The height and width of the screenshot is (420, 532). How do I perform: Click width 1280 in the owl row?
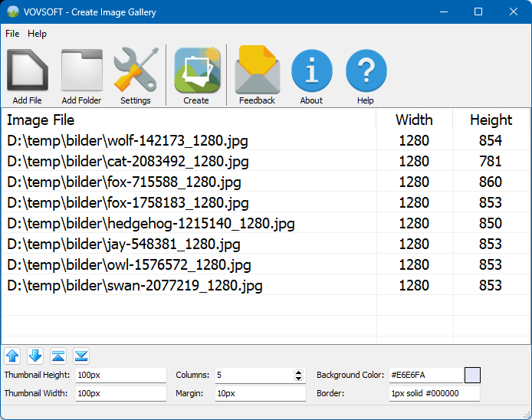point(414,264)
